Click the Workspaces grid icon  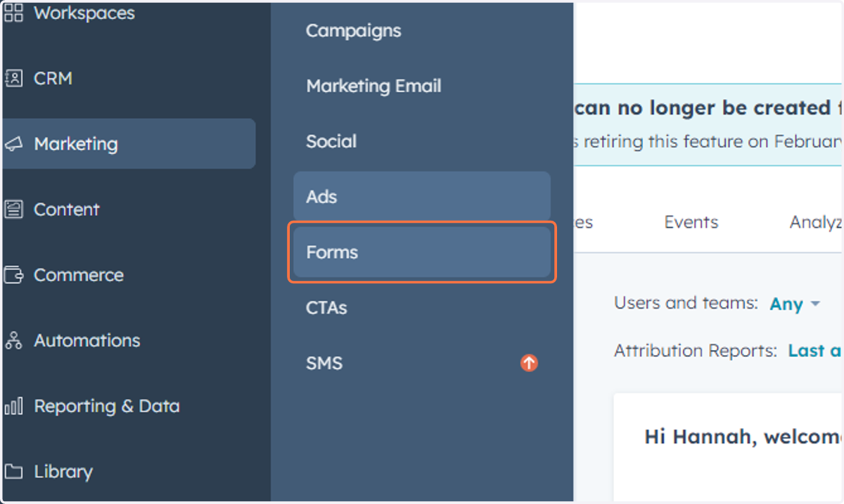click(13, 13)
